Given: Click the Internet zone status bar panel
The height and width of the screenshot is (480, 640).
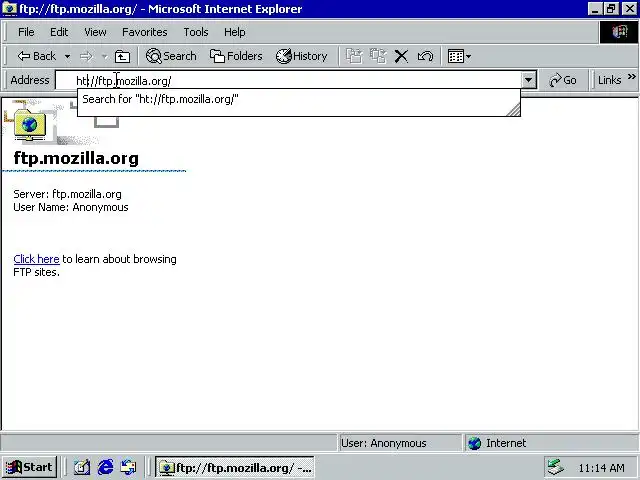Looking at the screenshot, I should pos(551,443).
